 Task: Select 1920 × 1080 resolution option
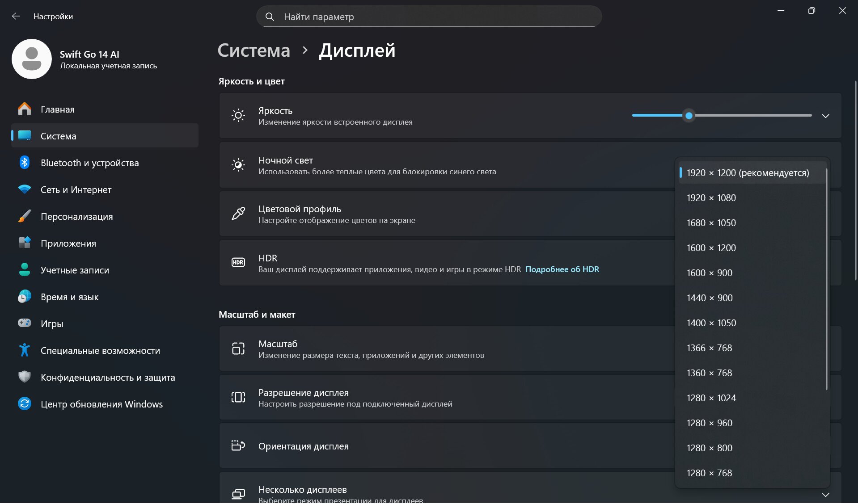click(711, 198)
